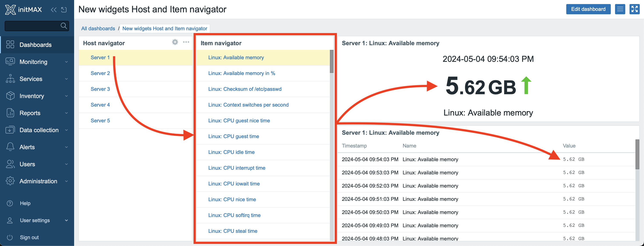644x246 pixels.
Task: Click the User settings person icon
Action: tap(10, 220)
